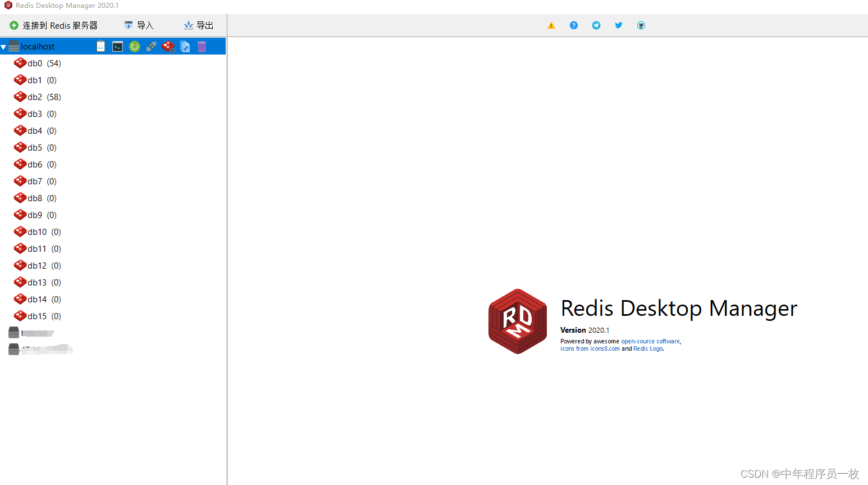Viewport: 868px width, 485px height.
Task: Select database db15 (0)
Action: (44, 316)
